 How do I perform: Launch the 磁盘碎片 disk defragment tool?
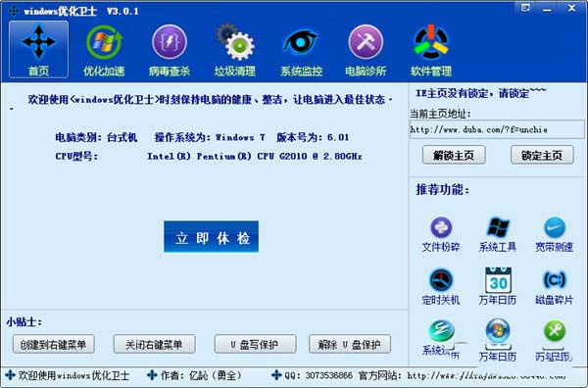555,287
